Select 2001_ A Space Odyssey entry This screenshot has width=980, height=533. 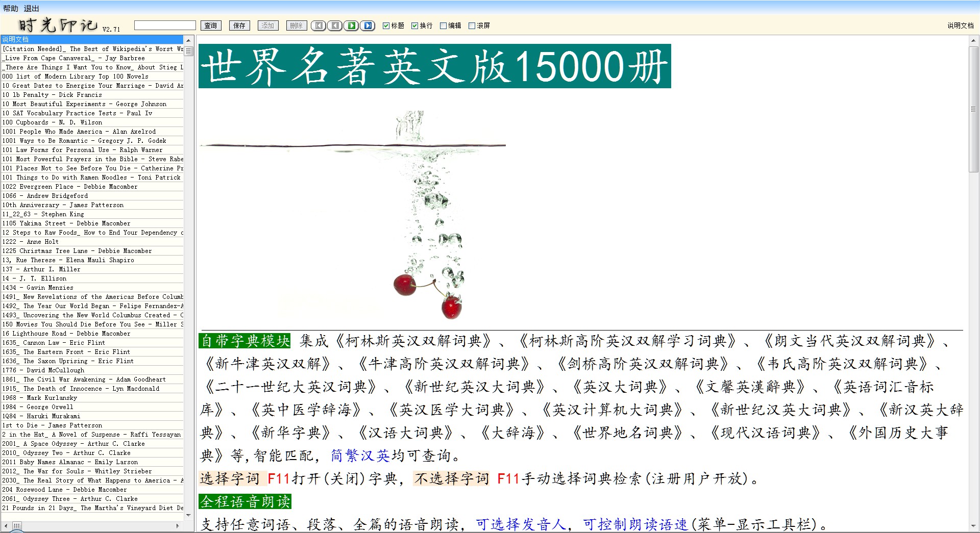pos(92,444)
